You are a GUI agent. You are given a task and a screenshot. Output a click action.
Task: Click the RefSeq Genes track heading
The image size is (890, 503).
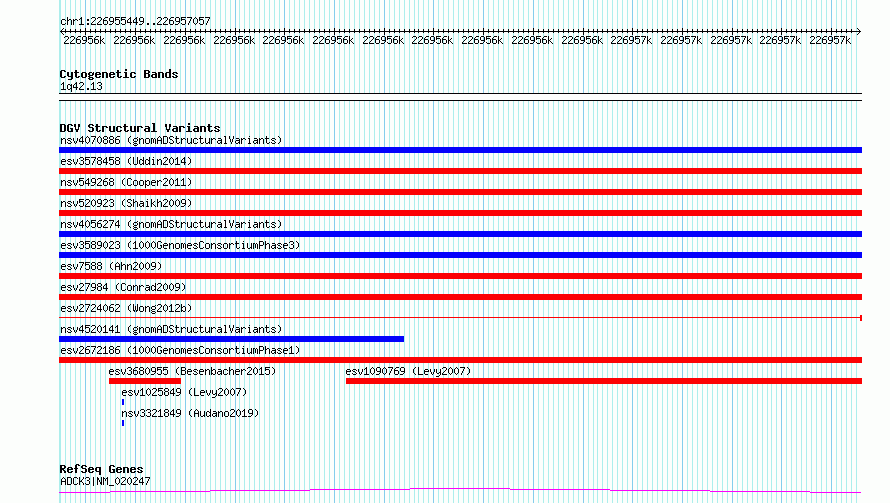click(x=101, y=469)
